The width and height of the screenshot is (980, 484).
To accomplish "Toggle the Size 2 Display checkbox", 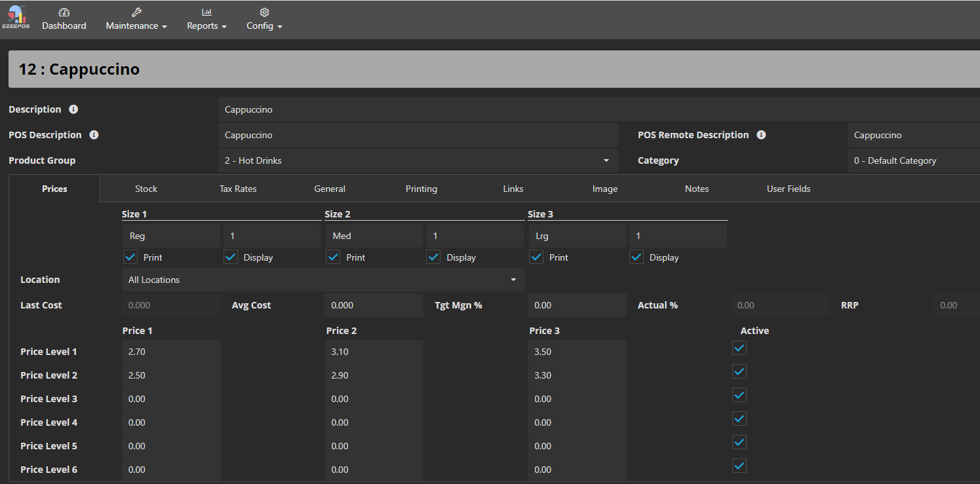I will pos(433,257).
